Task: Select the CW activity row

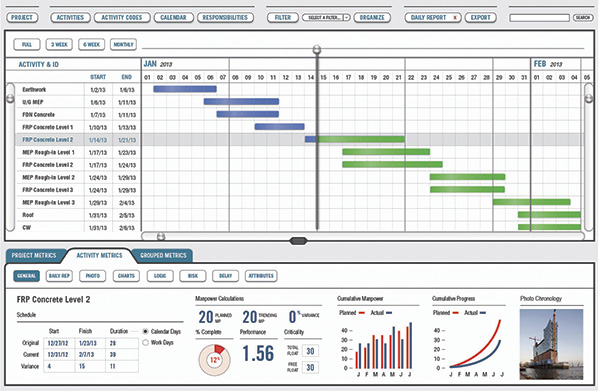Action: tap(77, 227)
